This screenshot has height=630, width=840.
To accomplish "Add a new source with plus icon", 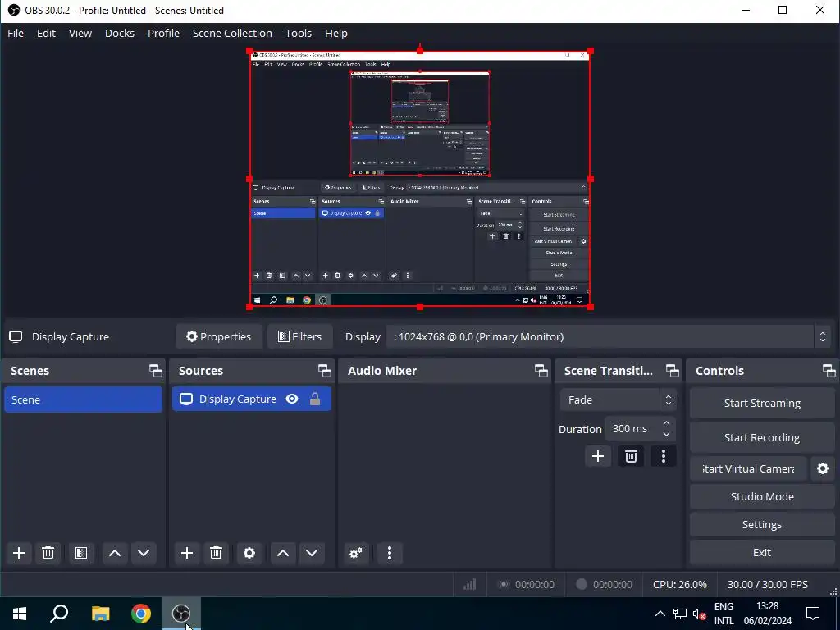I will tap(187, 553).
